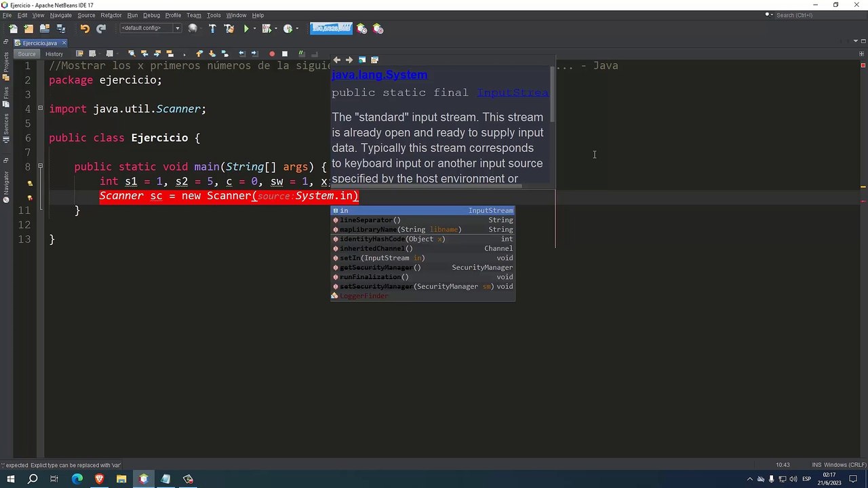Run the project with green play icon
This screenshot has width=868, height=488.
click(246, 28)
